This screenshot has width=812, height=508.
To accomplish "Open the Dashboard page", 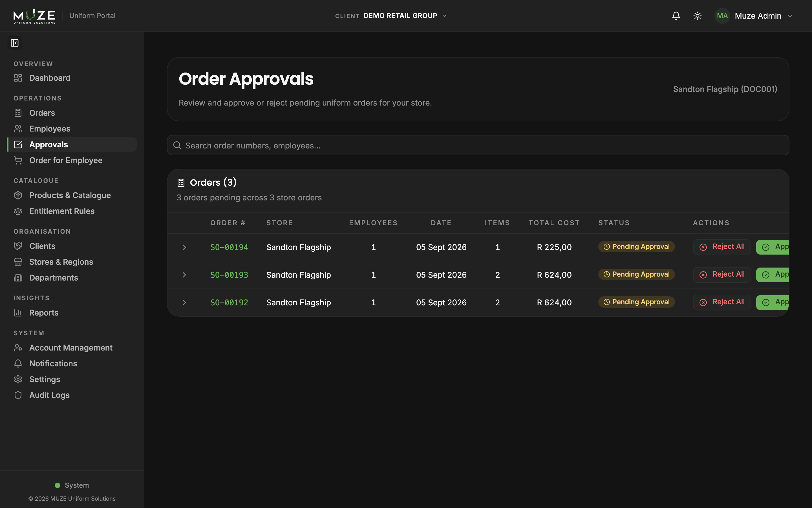I will point(72,78).
